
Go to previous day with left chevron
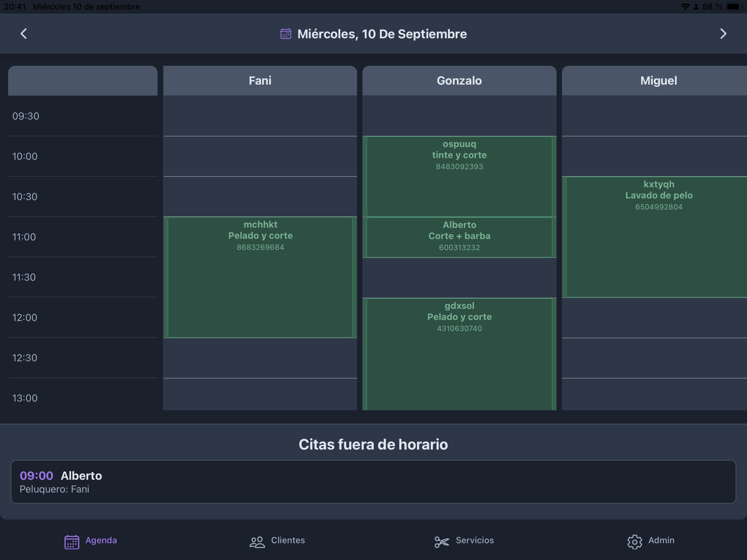(24, 34)
